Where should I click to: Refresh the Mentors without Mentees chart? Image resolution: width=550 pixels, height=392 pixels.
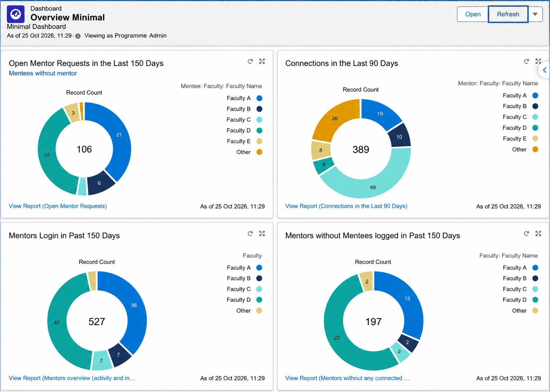[526, 234]
